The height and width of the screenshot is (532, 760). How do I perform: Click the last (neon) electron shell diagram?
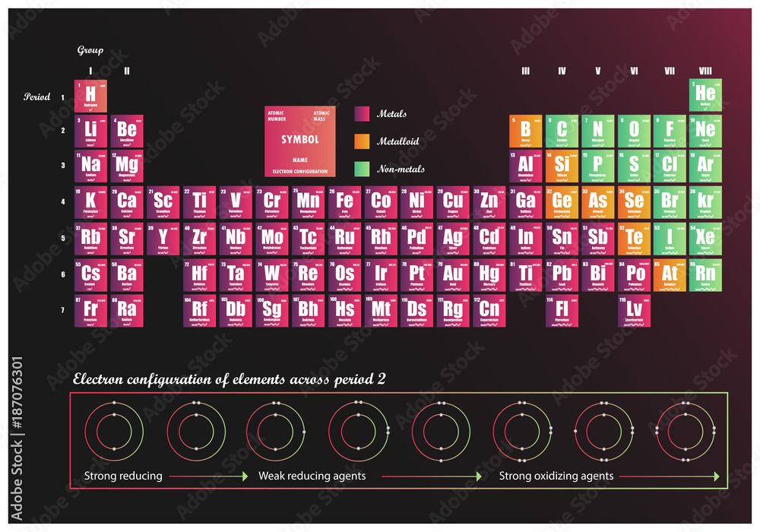(x=686, y=431)
